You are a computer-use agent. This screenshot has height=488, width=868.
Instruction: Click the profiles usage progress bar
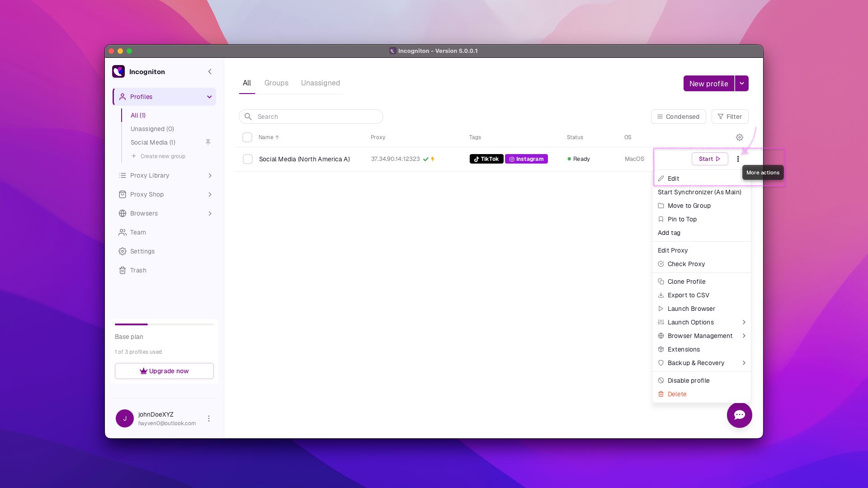164,324
